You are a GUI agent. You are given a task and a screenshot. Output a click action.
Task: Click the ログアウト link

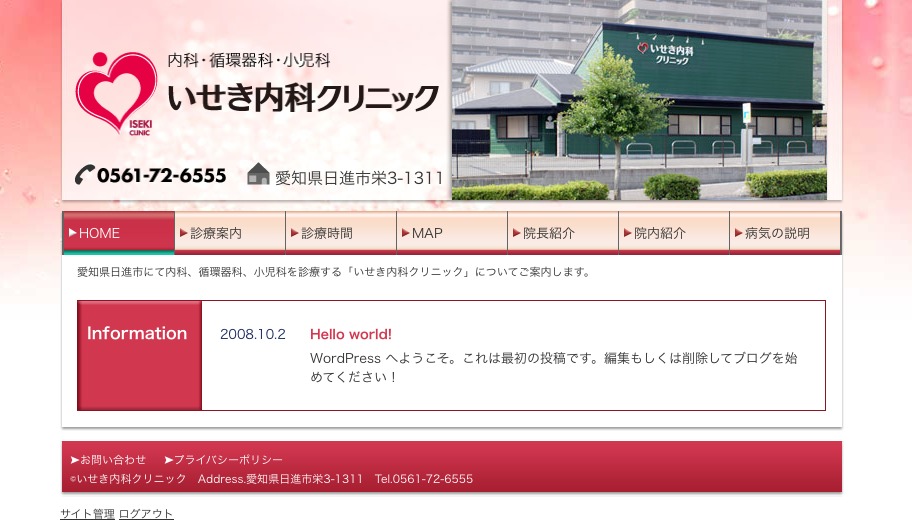pyautogui.click(x=146, y=514)
